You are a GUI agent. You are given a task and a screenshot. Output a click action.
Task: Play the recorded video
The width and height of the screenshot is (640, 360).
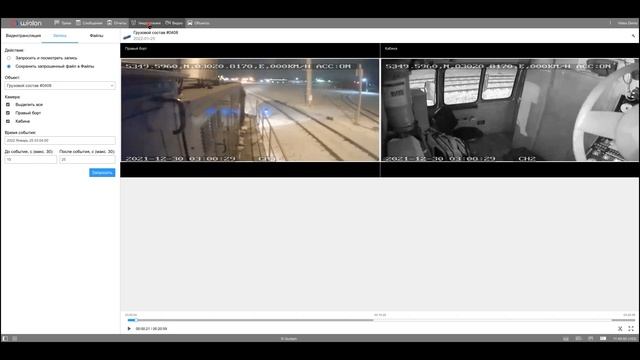coord(129,329)
